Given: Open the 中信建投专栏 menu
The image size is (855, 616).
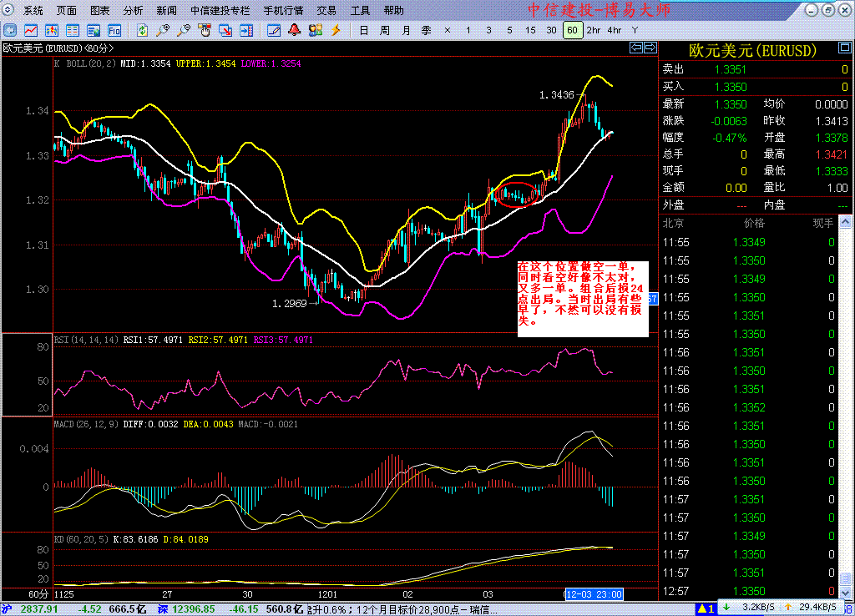Looking at the screenshot, I should [220, 10].
